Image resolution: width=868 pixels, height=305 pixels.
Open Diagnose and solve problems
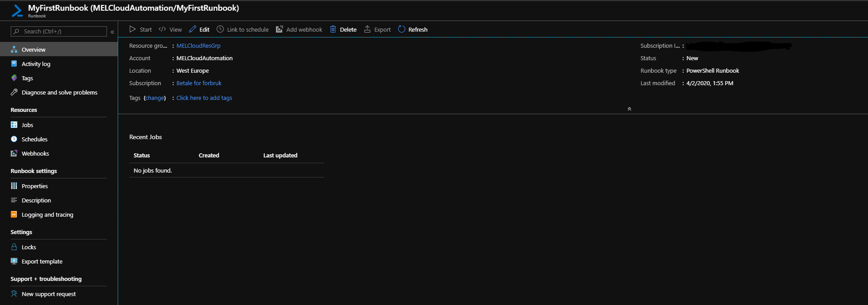point(59,92)
